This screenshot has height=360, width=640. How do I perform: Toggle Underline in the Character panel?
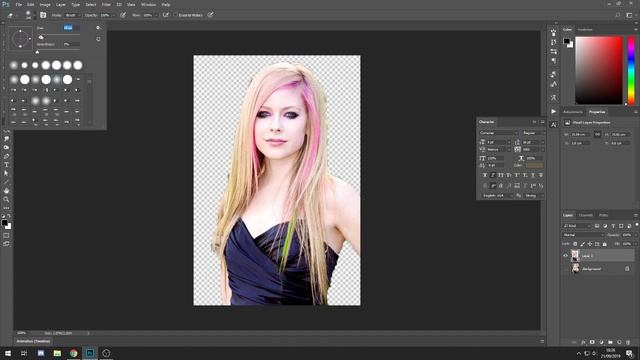[x=533, y=175]
